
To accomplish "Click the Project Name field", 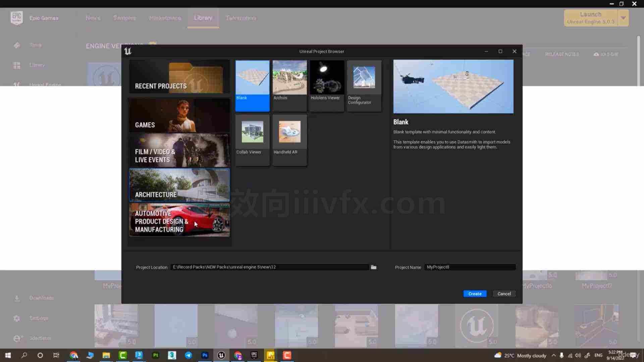I will pyautogui.click(x=470, y=267).
